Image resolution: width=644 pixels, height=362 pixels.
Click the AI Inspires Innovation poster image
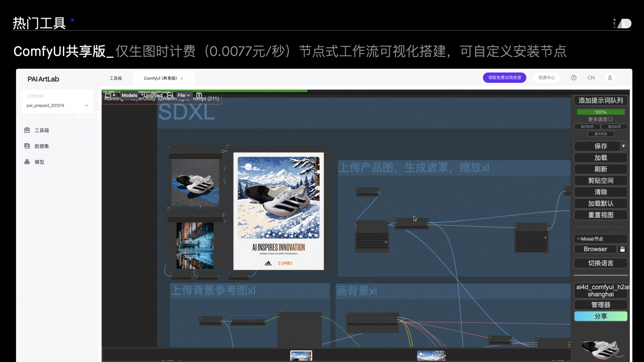click(278, 211)
